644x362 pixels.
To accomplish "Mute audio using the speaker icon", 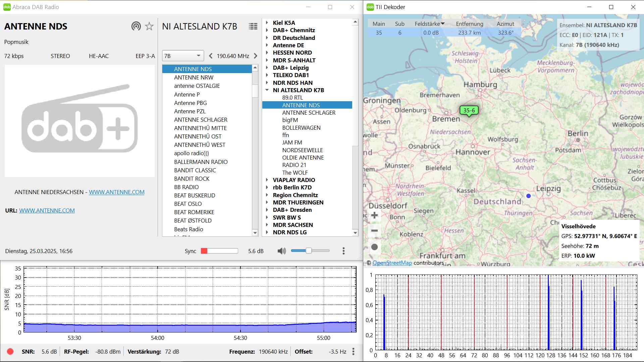I will (281, 251).
